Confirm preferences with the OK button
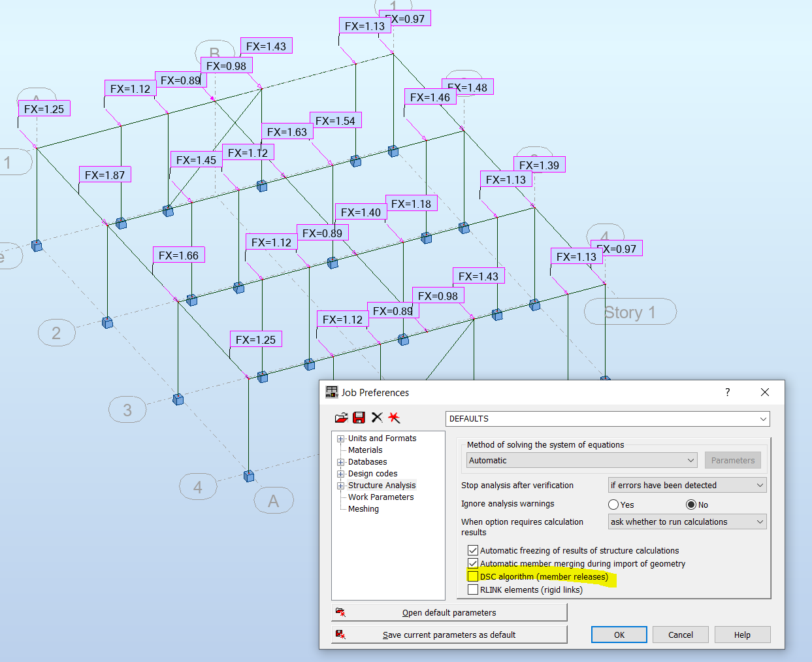Image resolution: width=812 pixels, height=662 pixels. [x=618, y=634]
